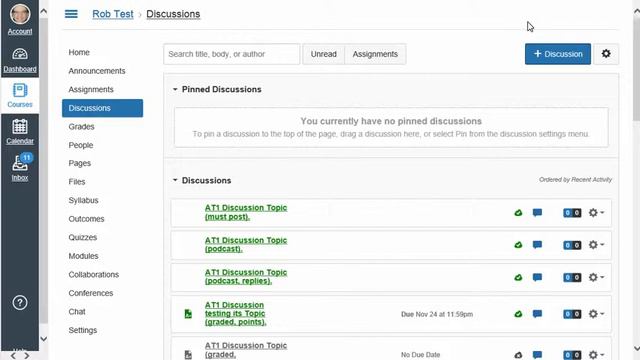Open the Account avatar in global navigation
This screenshot has width=640, height=360.
[x=20, y=13]
